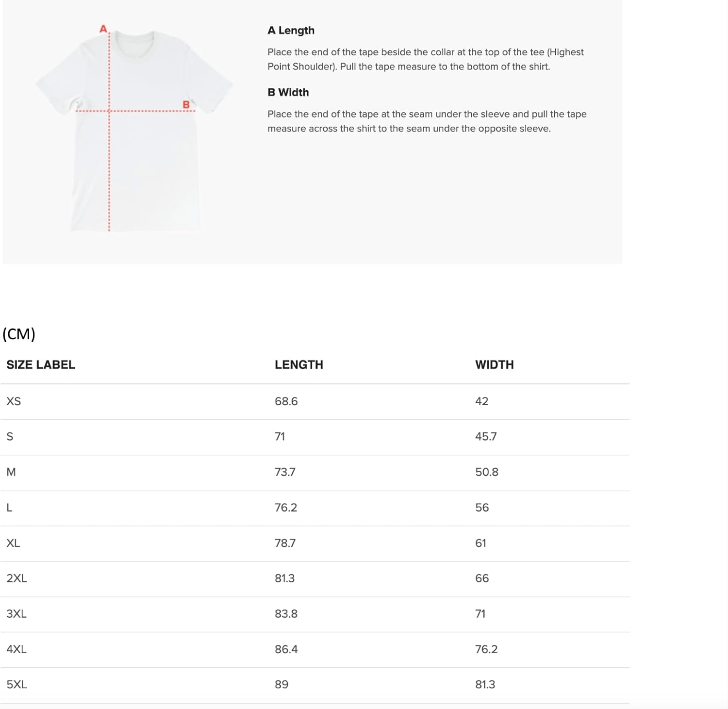Click the WIDTH column header
728x709 pixels.
(x=494, y=365)
